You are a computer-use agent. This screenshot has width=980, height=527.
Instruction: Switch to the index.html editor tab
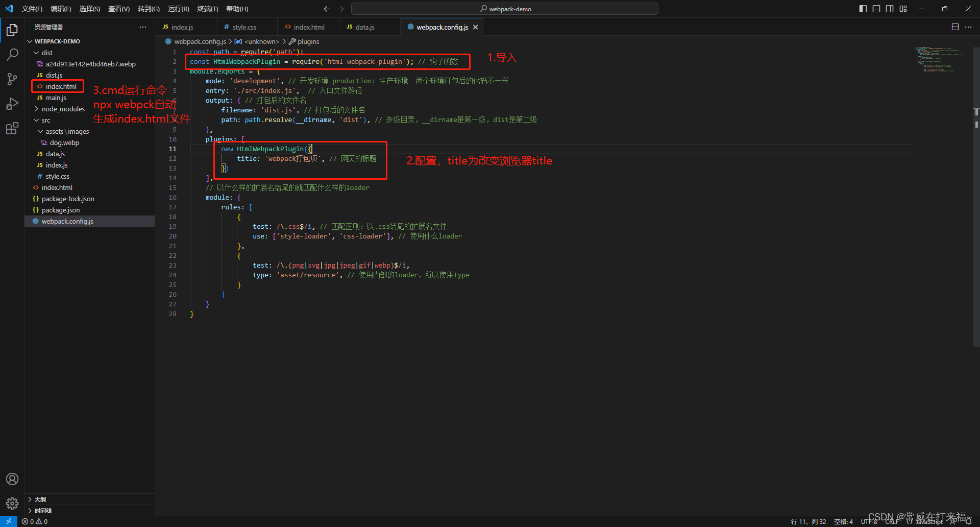click(x=309, y=27)
